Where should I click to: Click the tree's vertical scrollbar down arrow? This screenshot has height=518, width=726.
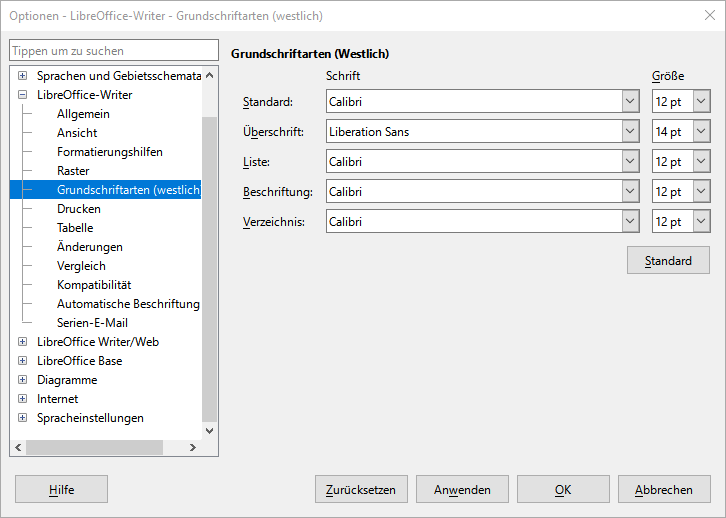click(209, 431)
